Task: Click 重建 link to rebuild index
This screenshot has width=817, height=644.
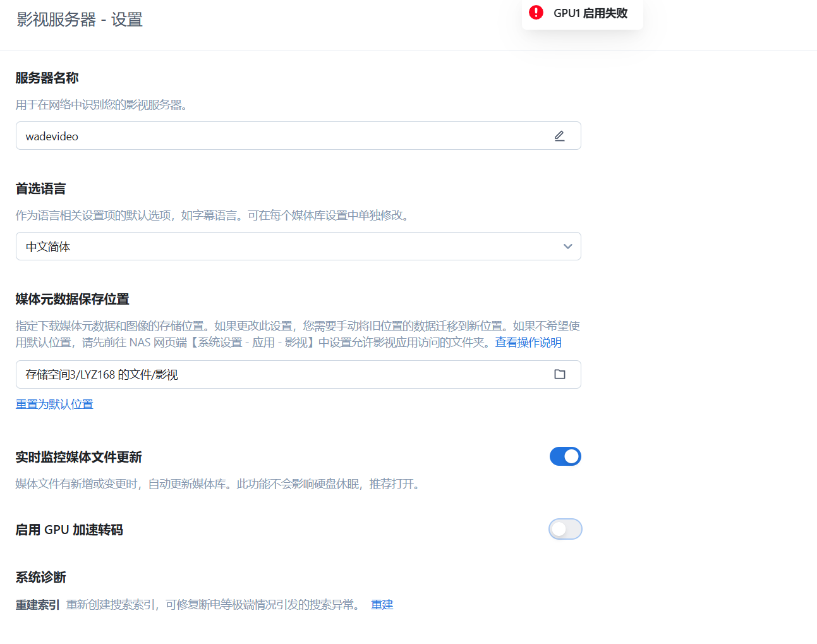Action: (x=382, y=605)
